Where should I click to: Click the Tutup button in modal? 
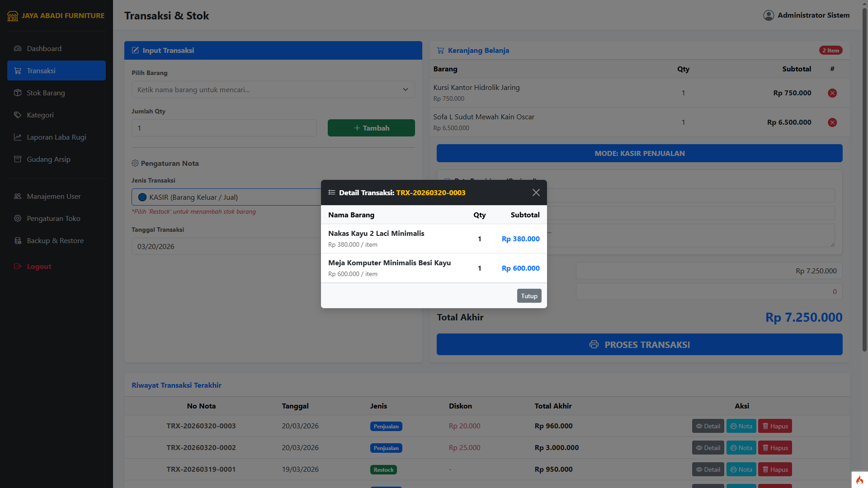click(x=529, y=296)
